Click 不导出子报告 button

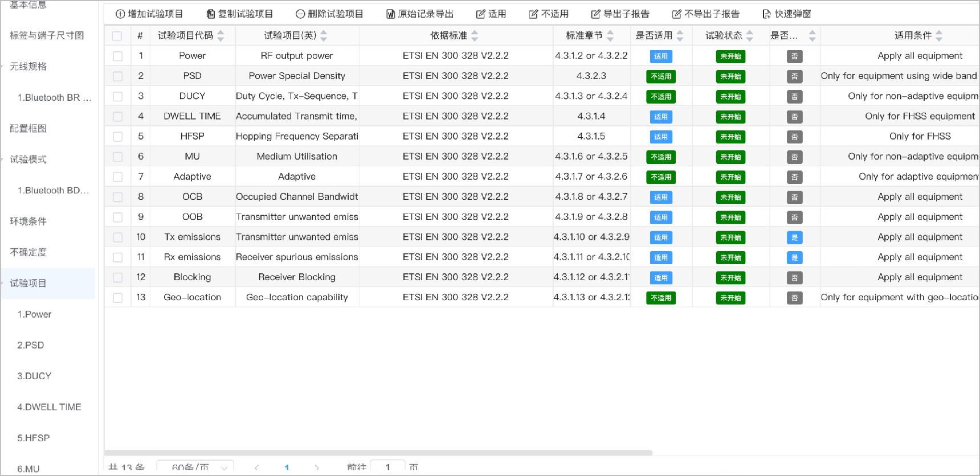(x=706, y=14)
